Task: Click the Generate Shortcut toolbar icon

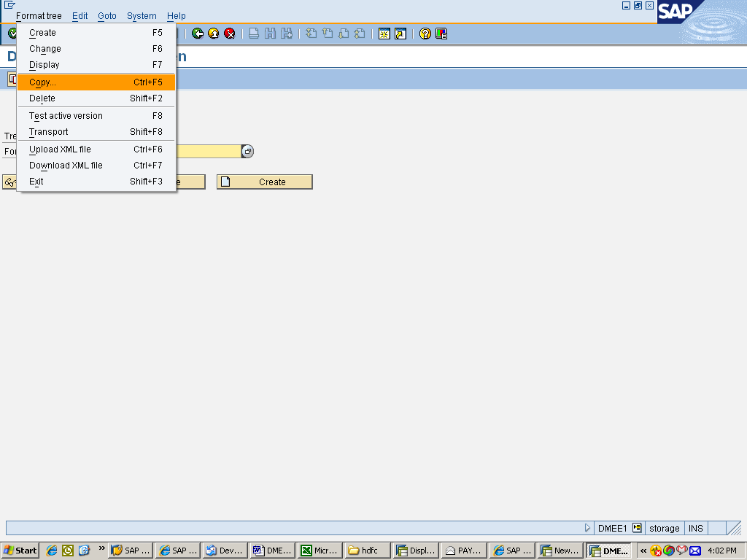Action: pos(400,33)
